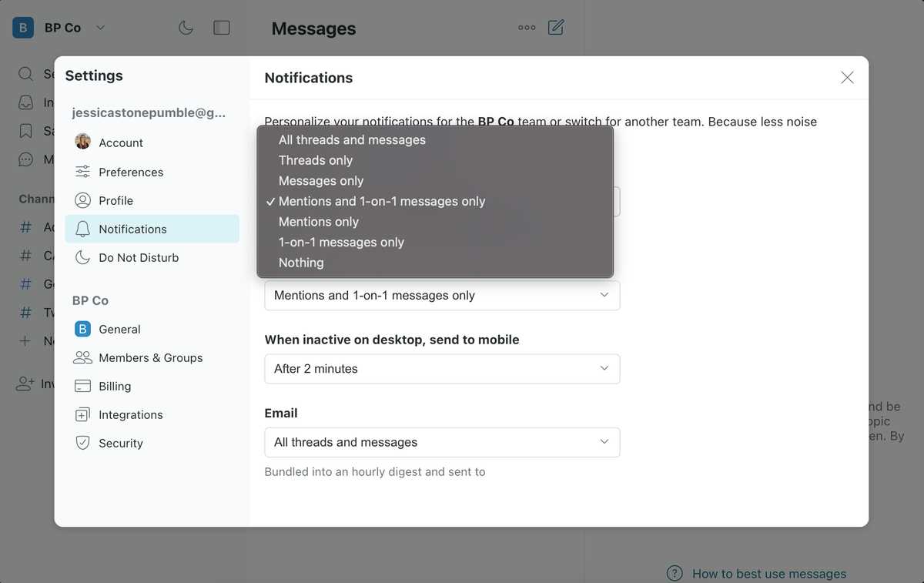Choose "Mentions only" from the list
Image resolution: width=924 pixels, height=583 pixels.
coord(319,222)
